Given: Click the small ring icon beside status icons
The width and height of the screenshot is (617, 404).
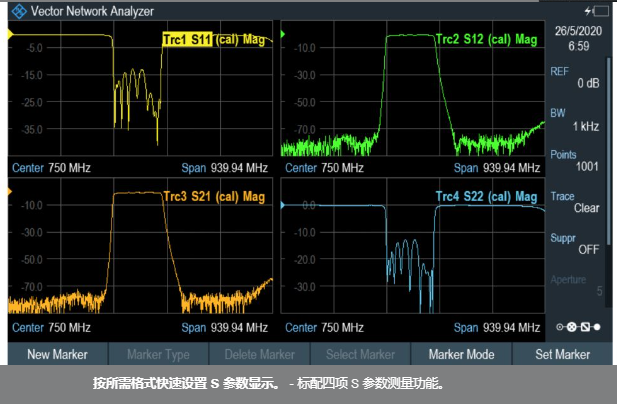Looking at the screenshot, I should pyautogui.click(x=560, y=327).
